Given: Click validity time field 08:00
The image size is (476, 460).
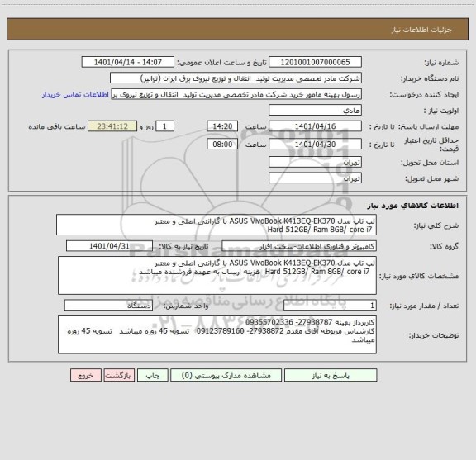Looking at the screenshot, I should pos(222,145).
